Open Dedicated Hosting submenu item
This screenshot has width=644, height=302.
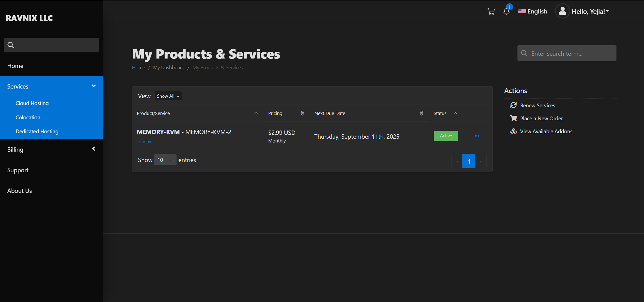click(x=37, y=131)
